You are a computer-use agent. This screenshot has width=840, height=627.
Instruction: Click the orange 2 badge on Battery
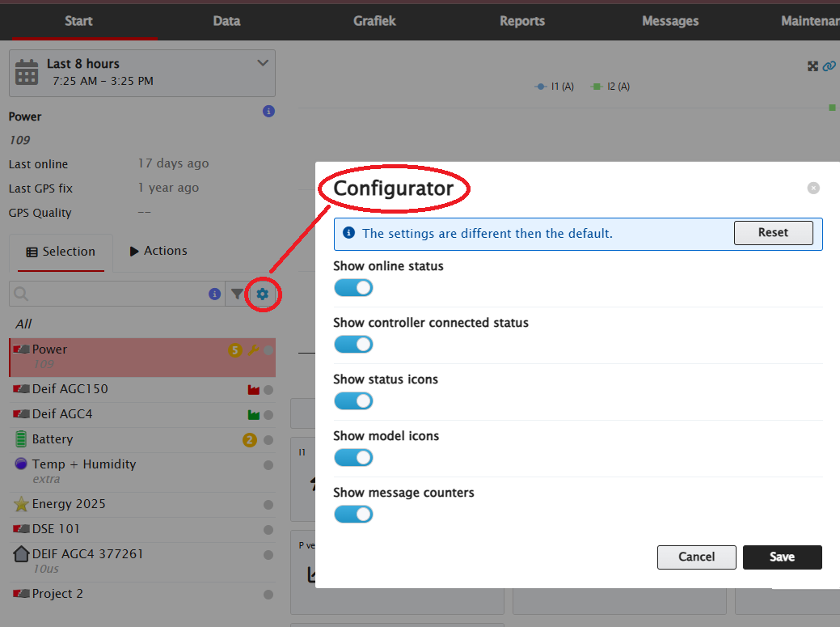point(250,440)
